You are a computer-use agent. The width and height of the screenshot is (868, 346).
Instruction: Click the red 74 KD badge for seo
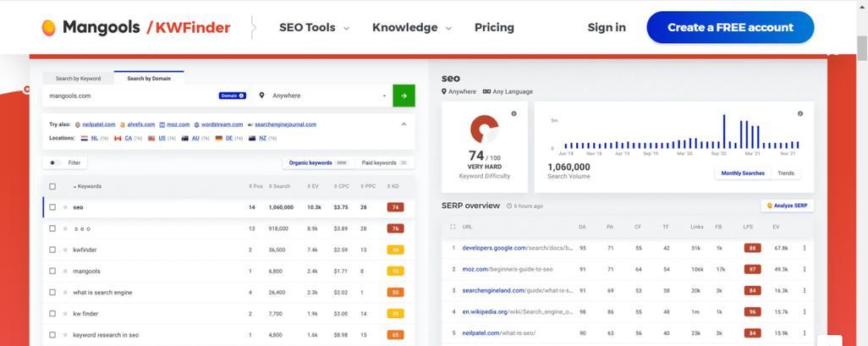pyautogui.click(x=395, y=207)
